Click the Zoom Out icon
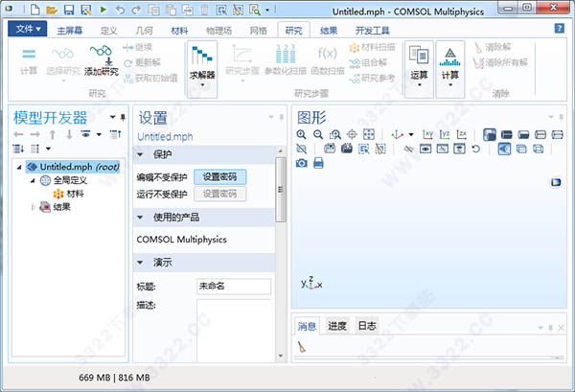Screen dimensions: 575x392 pos(317,135)
